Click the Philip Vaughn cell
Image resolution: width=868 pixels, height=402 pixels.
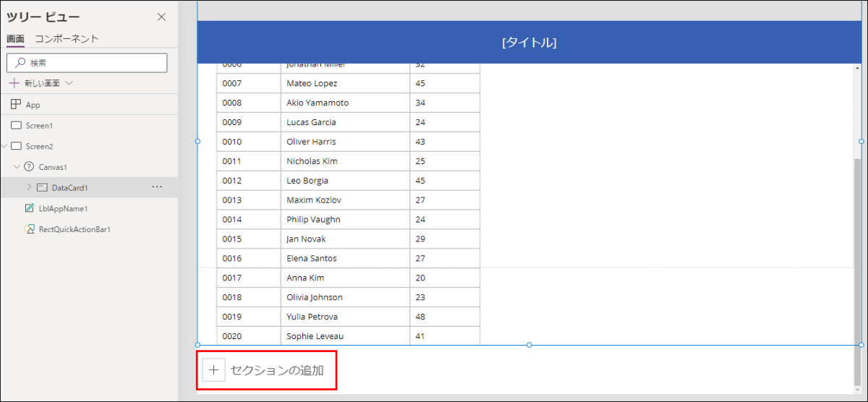pyautogui.click(x=345, y=220)
